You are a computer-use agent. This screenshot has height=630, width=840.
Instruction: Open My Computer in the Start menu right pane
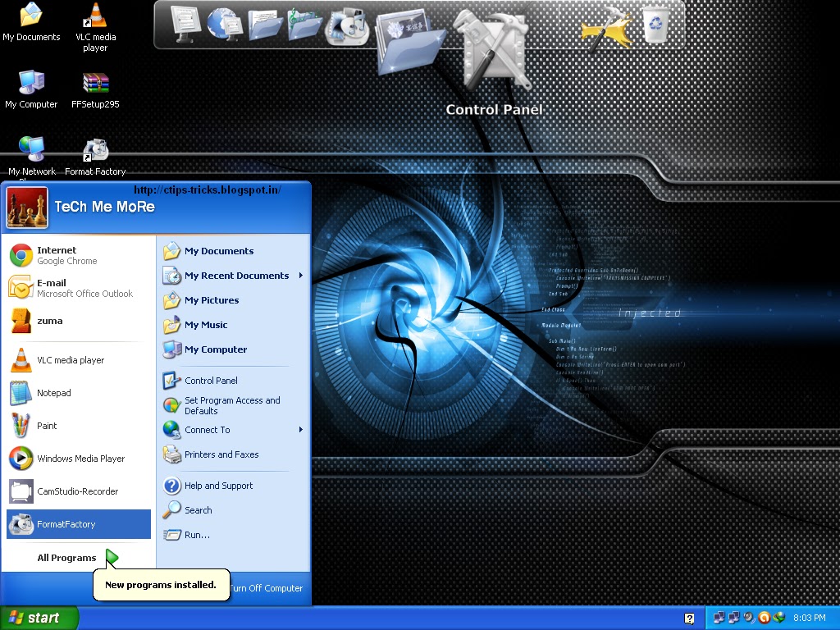[234, 349]
